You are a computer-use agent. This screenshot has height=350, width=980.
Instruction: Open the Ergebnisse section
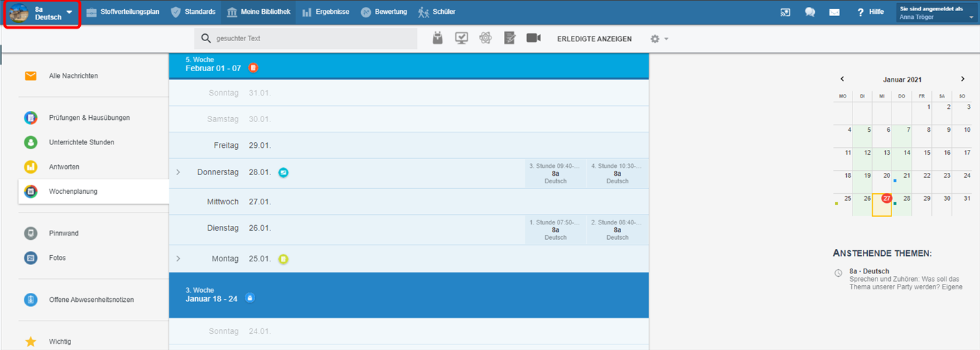(326, 12)
